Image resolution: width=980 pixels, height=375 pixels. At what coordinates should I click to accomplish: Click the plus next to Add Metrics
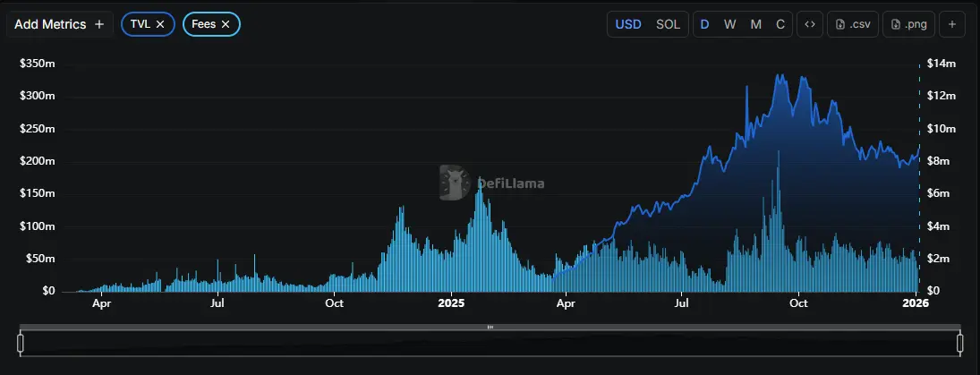click(98, 24)
